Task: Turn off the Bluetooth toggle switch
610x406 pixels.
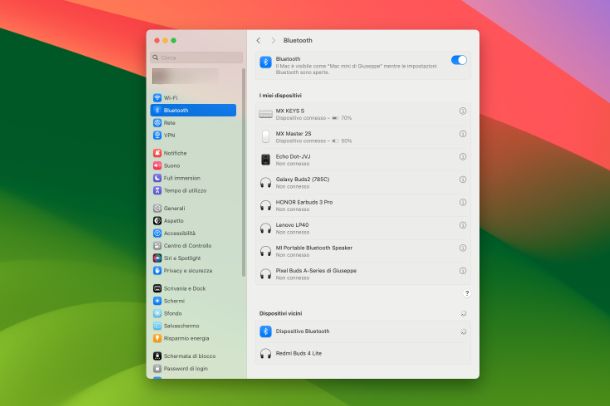Action: coord(459,60)
